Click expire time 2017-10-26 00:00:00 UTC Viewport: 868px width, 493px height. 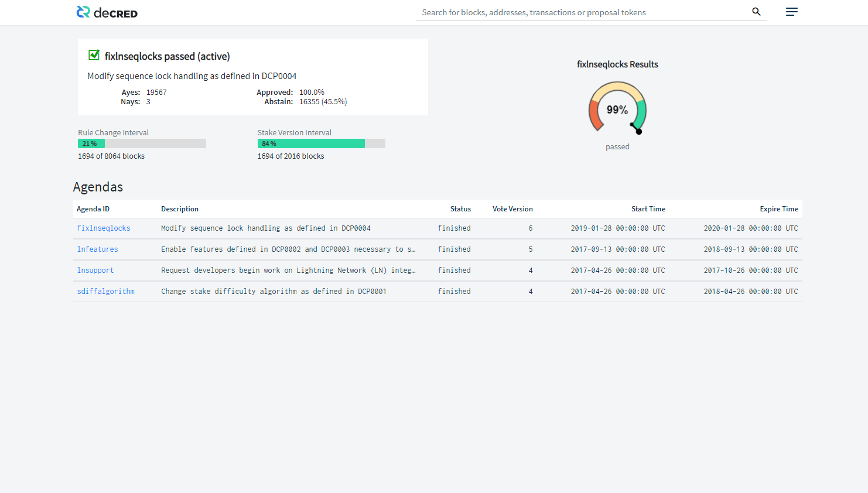pyautogui.click(x=751, y=271)
